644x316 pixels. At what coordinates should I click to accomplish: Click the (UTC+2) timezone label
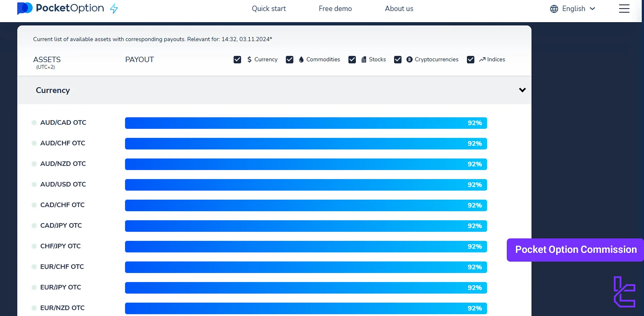[x=46, y=67]
